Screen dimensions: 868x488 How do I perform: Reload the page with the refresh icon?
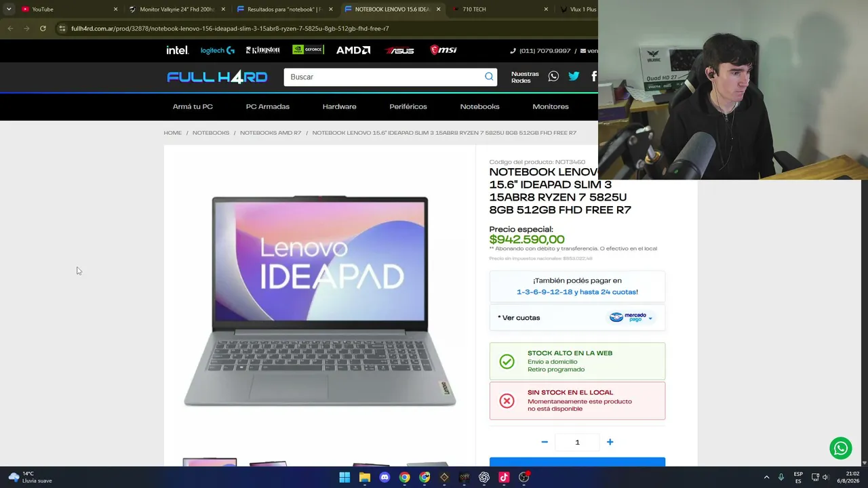tap(43, 28)
